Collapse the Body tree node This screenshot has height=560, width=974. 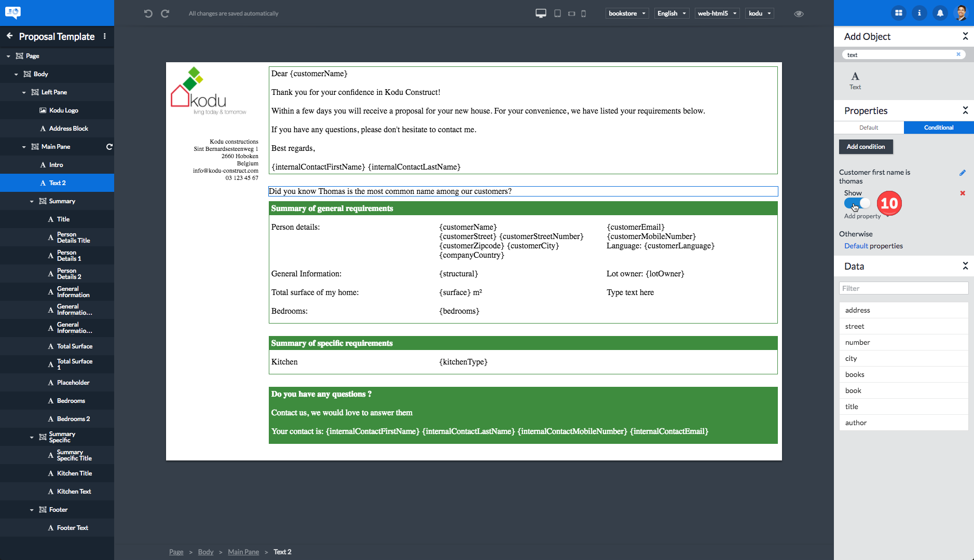click(16, 74)
